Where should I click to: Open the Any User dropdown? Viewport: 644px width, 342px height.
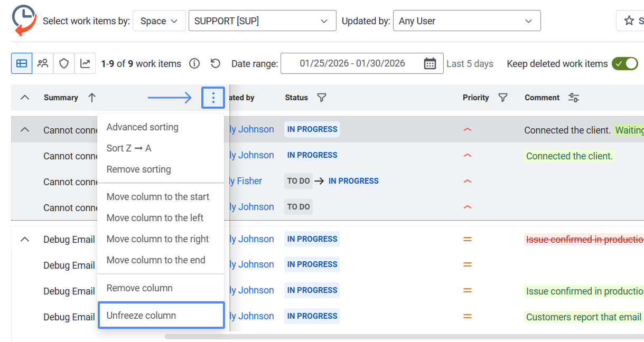pos(466,21)
